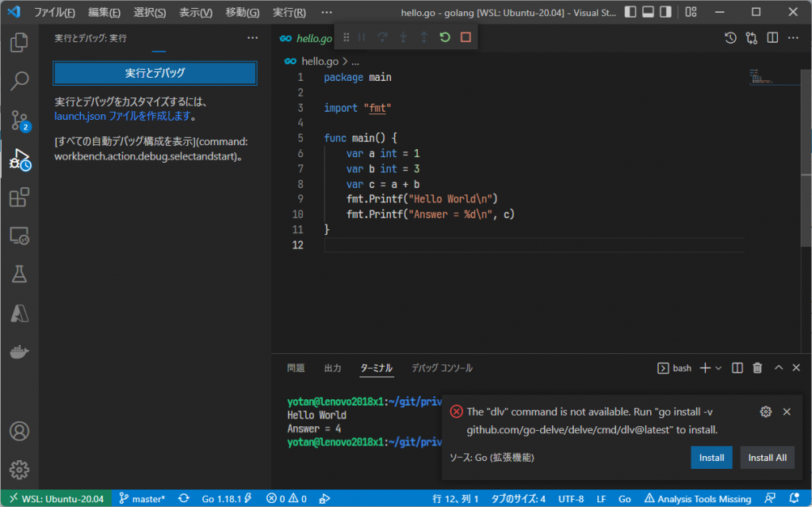Toggle the bottom panel layout icon
812x507 pixels.
[x=648, y=12]
